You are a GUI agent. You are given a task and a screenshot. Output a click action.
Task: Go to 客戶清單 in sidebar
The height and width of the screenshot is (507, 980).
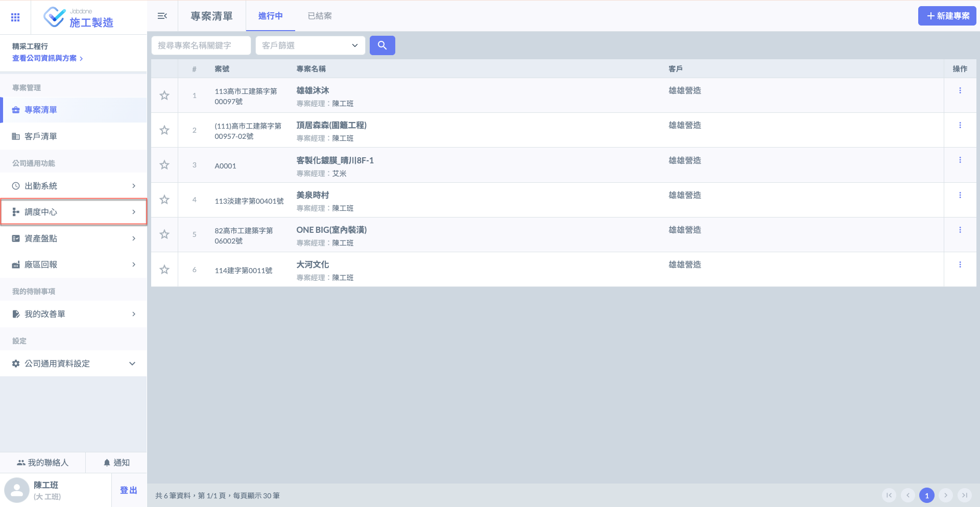point(41,136)
